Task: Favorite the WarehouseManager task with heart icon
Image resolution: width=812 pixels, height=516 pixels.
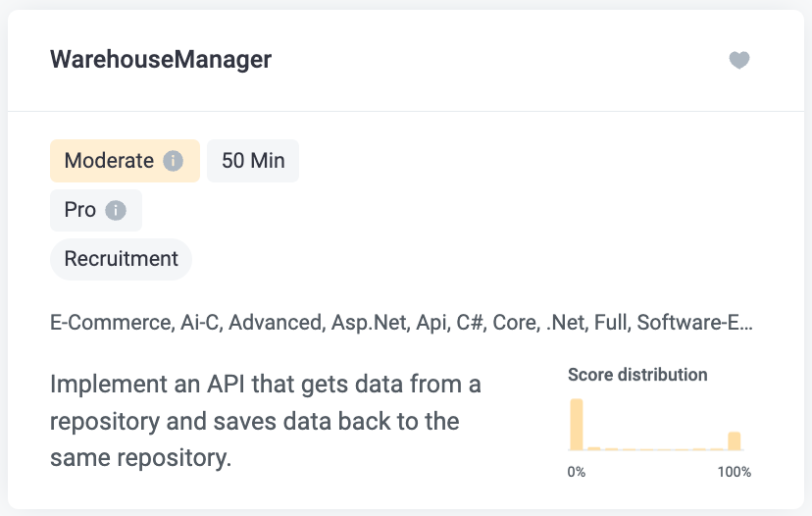Action: click(x=739, y=60)
